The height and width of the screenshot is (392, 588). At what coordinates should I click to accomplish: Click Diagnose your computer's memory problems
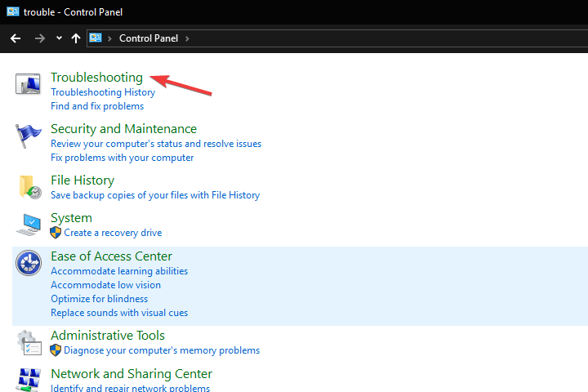[162, 350]
